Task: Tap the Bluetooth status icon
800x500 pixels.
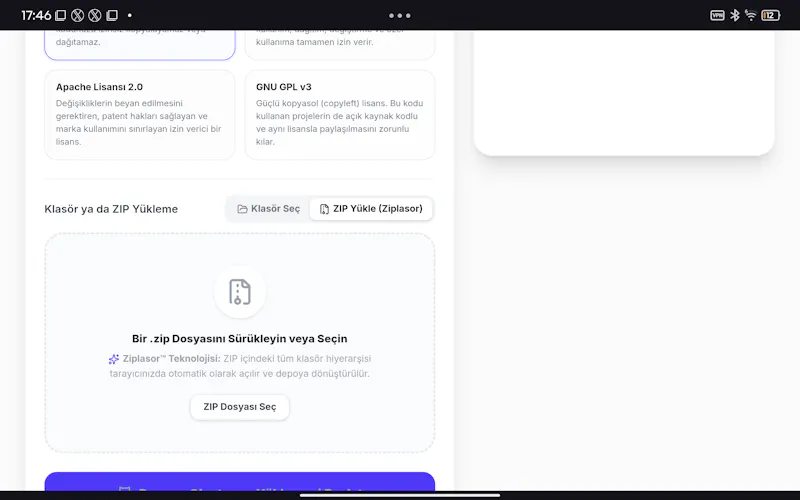Action: coord(735,15)
